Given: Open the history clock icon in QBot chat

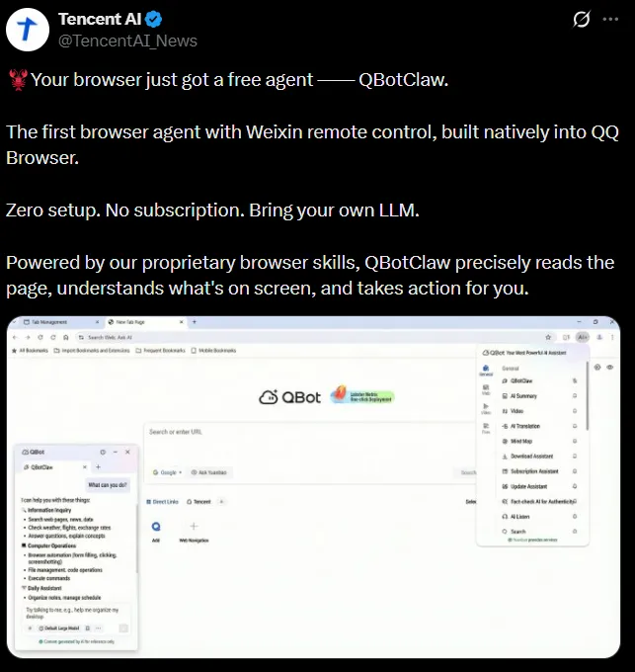Looking at the screenshot, I should point(103,452).
